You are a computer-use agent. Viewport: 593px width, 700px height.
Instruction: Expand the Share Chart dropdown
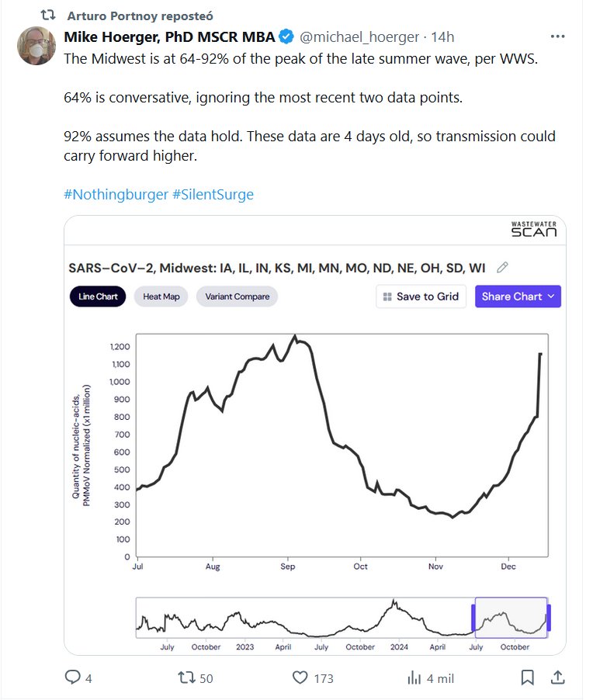click(x=518, y=296)
